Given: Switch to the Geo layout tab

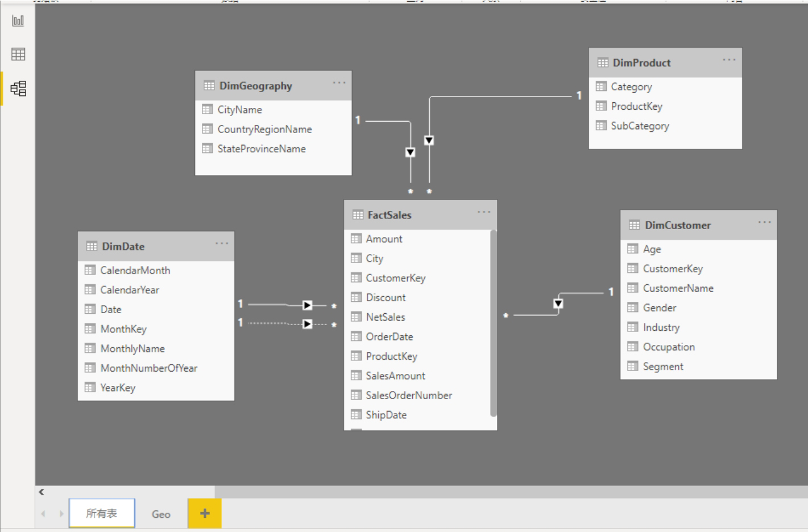Looking at the screenshot, I should [161, 514].
